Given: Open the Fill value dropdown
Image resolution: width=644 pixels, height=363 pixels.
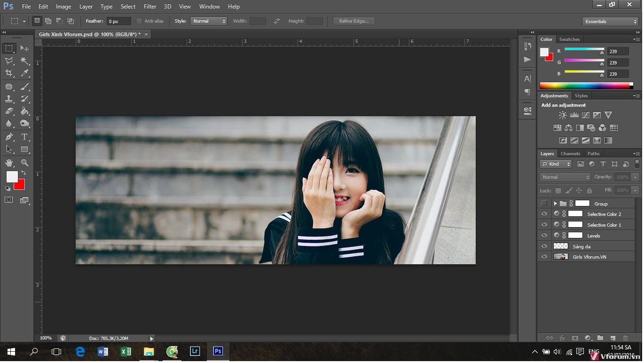Looking at the screenshot, I should [636, 190].
